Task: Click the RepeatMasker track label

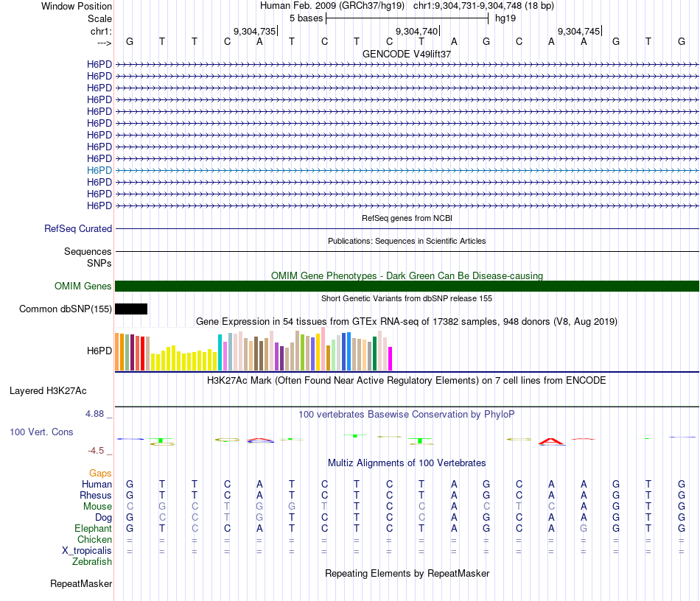Action: tap(81, 583)
